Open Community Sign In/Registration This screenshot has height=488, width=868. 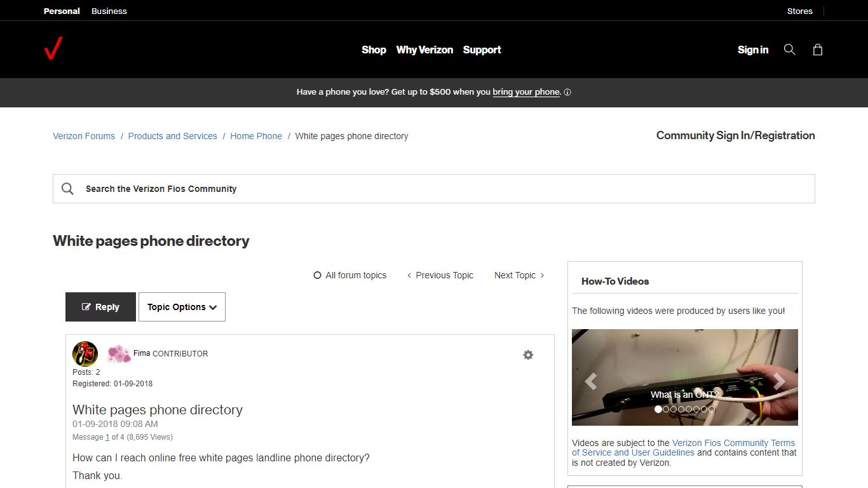click(735, 135)
